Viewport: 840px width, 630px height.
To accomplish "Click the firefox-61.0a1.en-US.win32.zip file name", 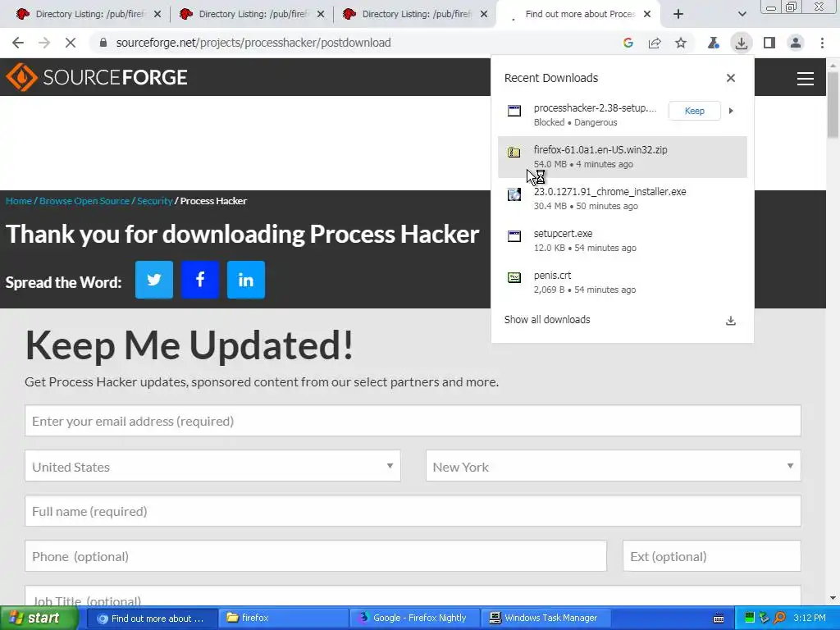I will (600, 150).
